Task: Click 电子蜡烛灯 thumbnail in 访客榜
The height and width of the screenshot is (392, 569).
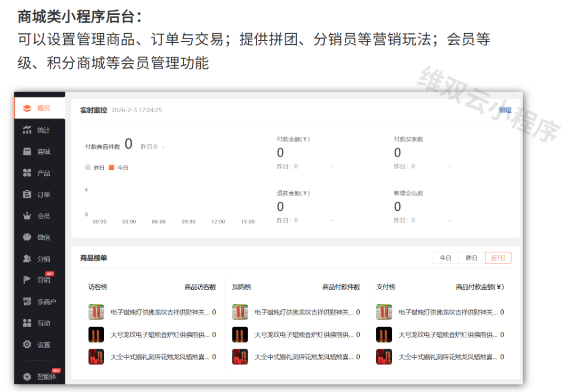Action: (x=96, y=312)
